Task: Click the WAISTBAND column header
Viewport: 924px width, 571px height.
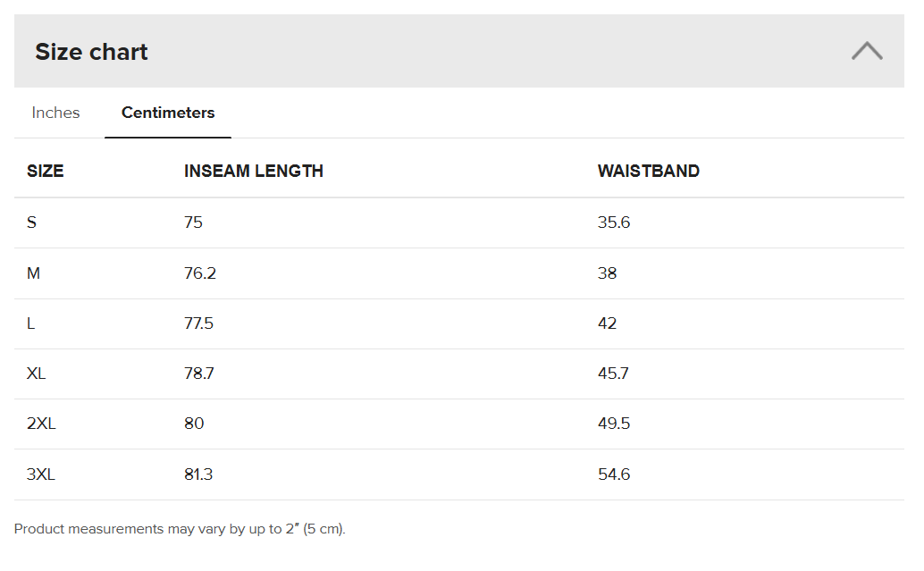Action: (649, 171)
